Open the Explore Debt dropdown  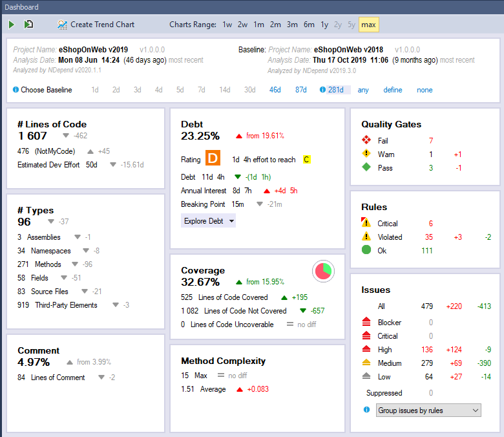coord(208,221)
